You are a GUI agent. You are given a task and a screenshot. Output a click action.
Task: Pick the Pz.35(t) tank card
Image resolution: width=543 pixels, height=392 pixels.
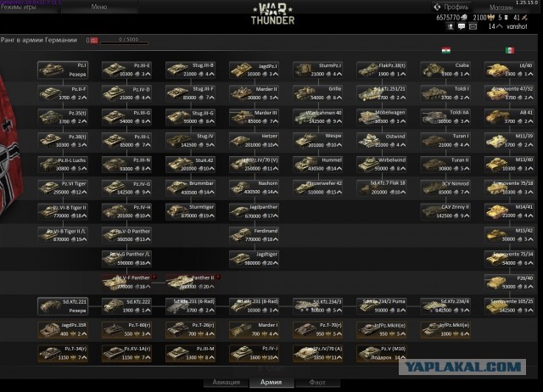pos(63,117)
